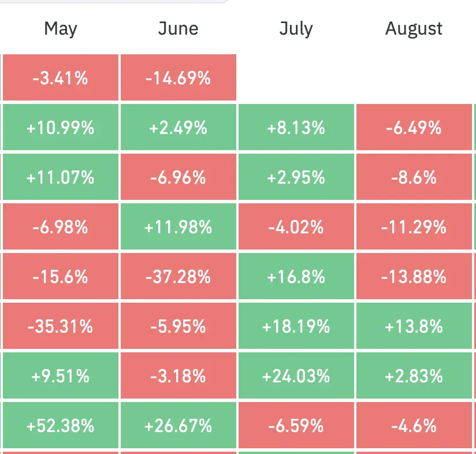The width and height of the screenshot is (476, 454).
Task: Click the June column header
Action: pos(178,28)
